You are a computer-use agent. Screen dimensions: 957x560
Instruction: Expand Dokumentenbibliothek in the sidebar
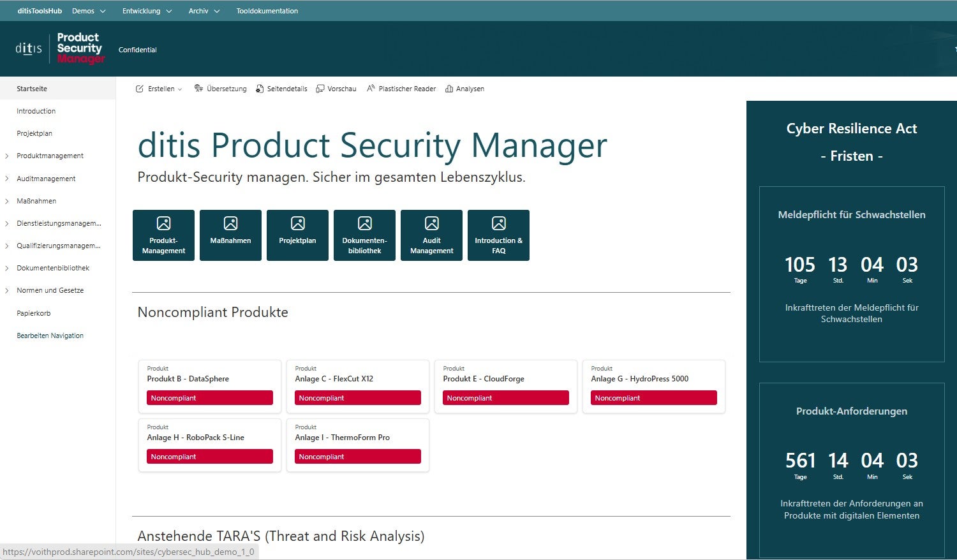[x=6, y=268]
